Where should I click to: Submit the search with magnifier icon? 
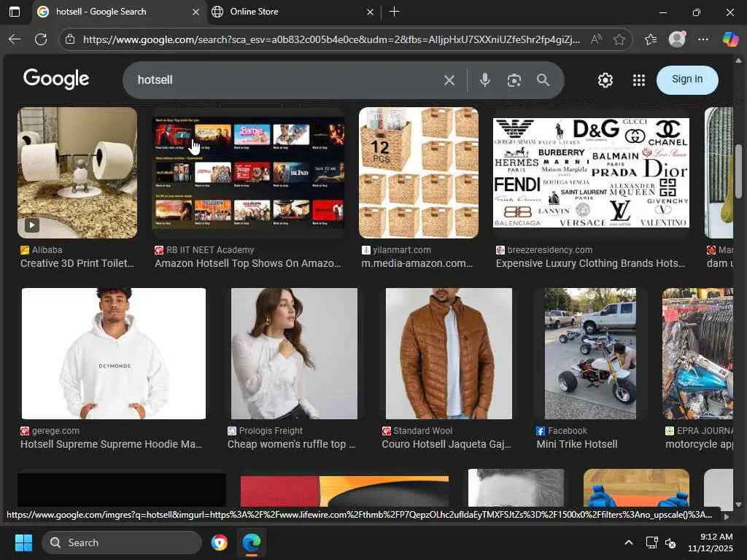pos(543,80)
